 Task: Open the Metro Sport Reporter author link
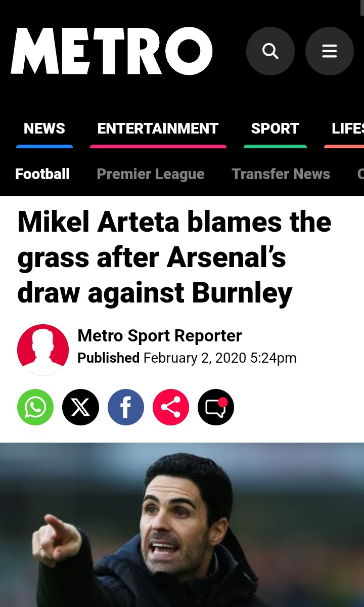coord(160,335)
